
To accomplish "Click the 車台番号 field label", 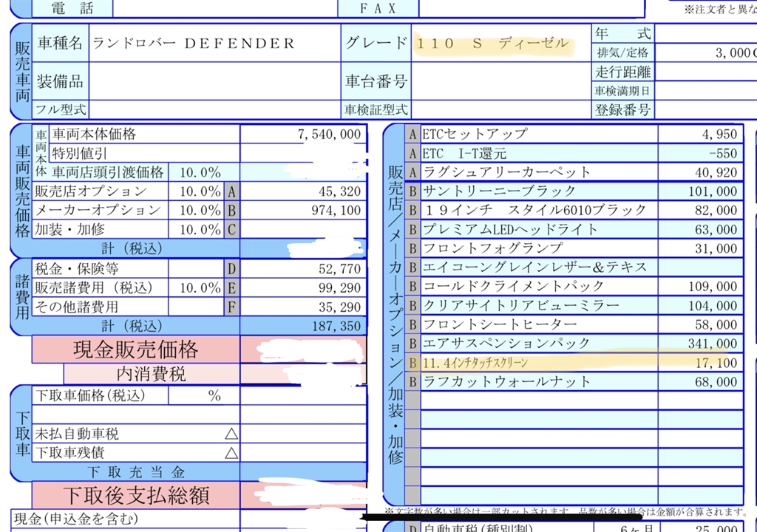I will (x=376, y=81).
